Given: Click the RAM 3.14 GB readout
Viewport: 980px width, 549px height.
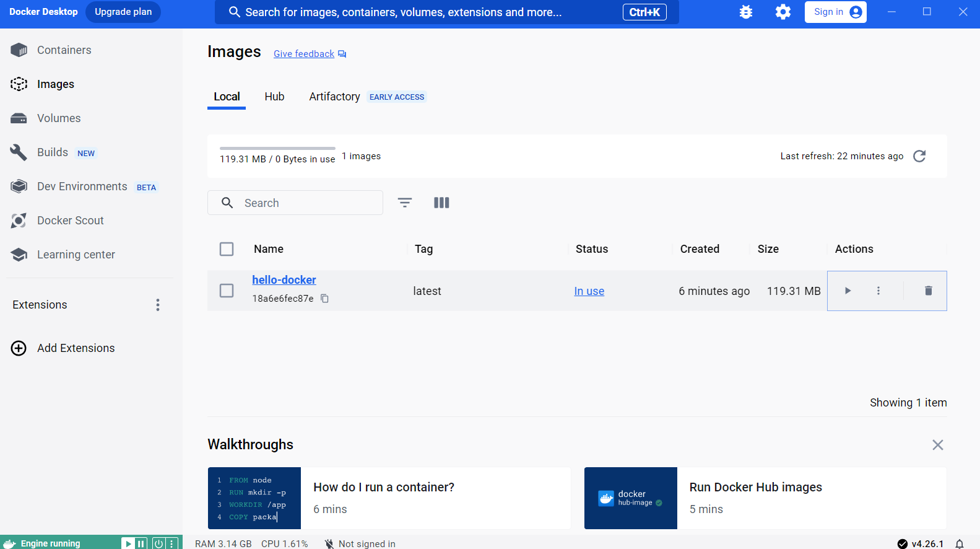Looking at the screenshot, I should click(x=223, y=543).
